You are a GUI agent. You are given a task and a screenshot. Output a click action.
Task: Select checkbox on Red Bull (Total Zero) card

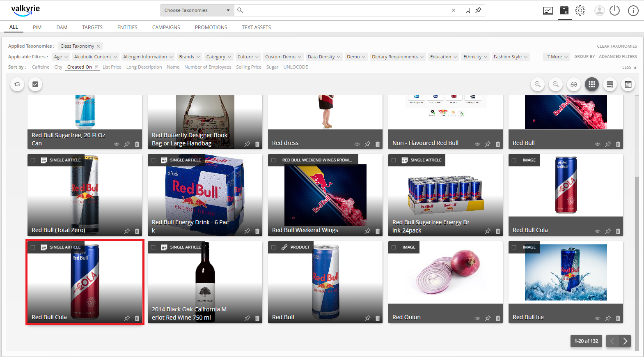point(33,160)
